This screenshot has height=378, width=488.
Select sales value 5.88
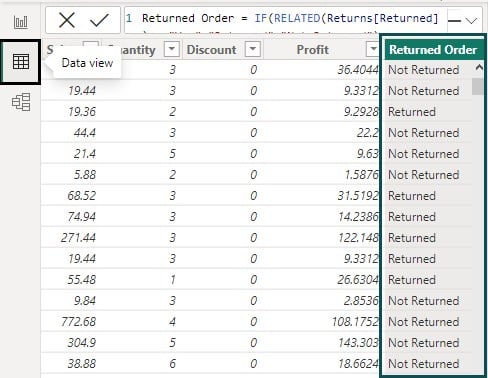coord(85,175)
